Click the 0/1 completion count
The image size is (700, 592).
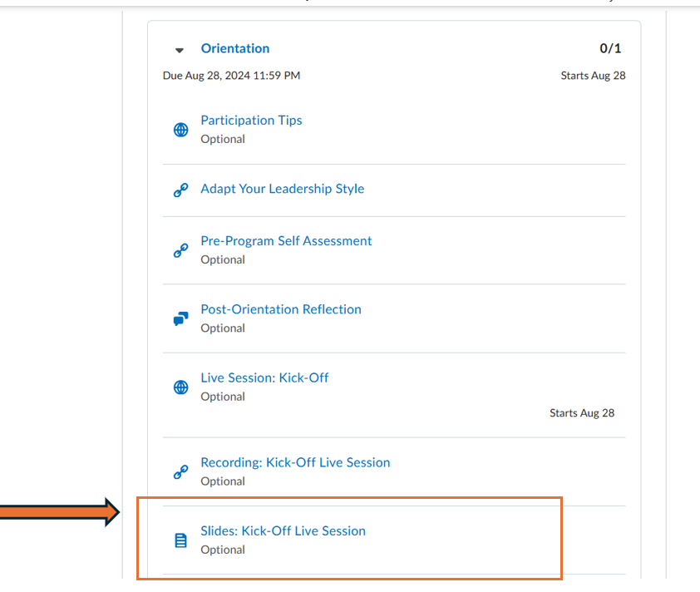610,49
